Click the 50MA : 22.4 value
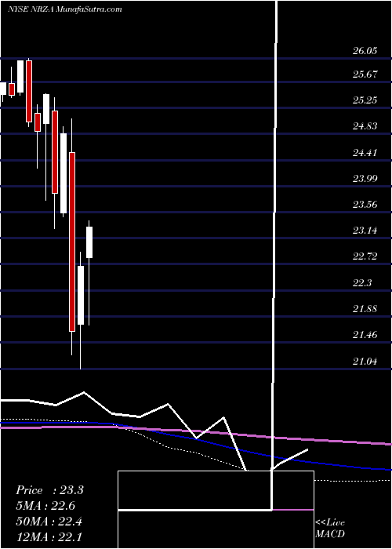The width and height of the screenshot is (392, 549). pos(49,522)
